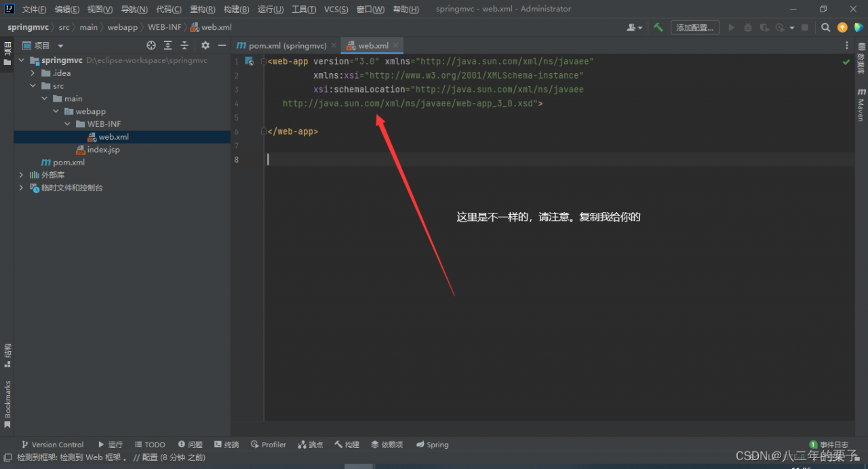This screenshot has width=868, height=469.
Task: Click the colorful plugin logo at toolbar end
Action: (859, 28)
